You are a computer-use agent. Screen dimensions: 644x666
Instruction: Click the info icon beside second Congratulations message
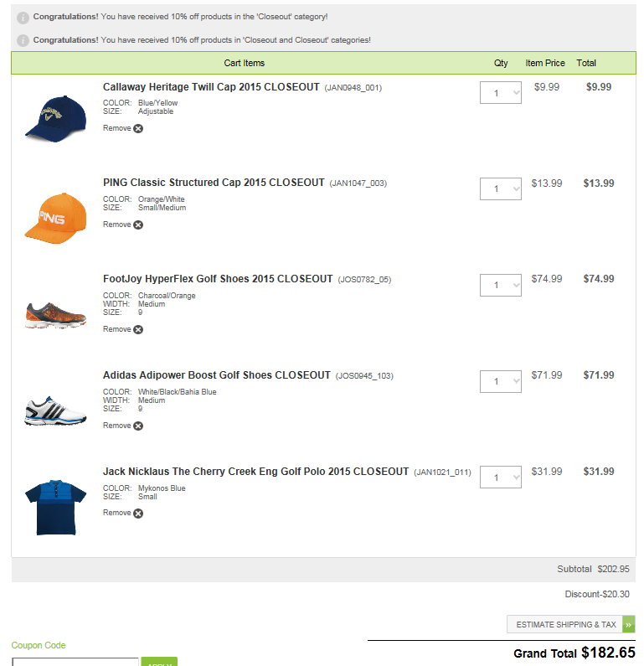[x=23, y=41]
